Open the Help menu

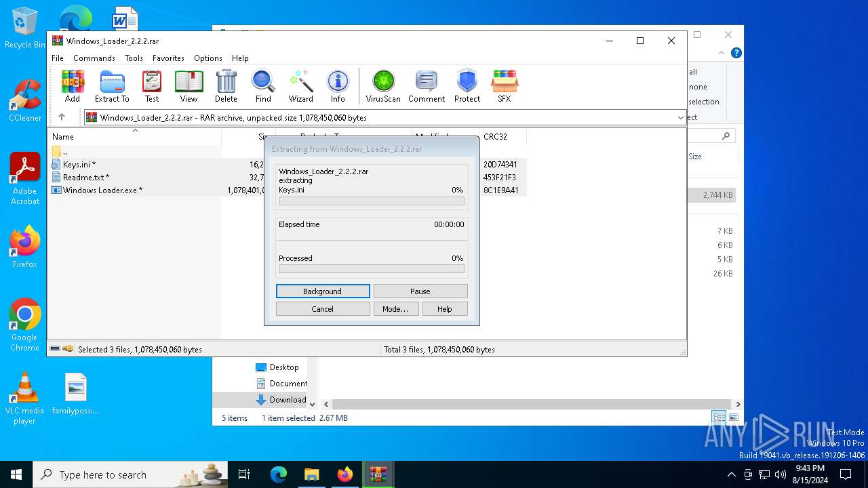(x=240, y=58)
